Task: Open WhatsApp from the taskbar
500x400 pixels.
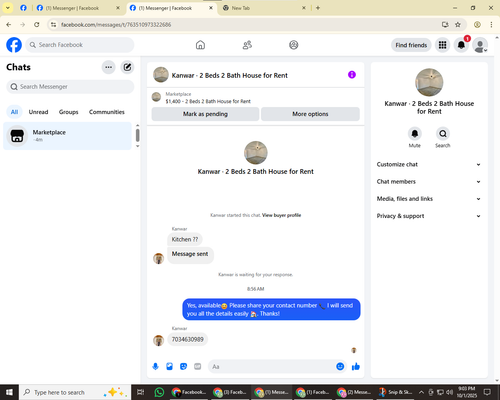Action: click(159, 392)
